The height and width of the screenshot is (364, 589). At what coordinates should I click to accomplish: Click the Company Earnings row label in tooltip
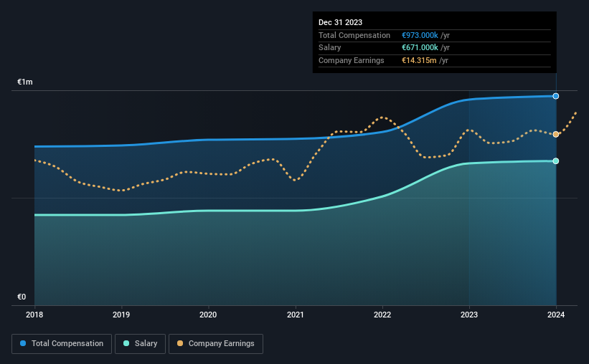[x=352, y=60]
